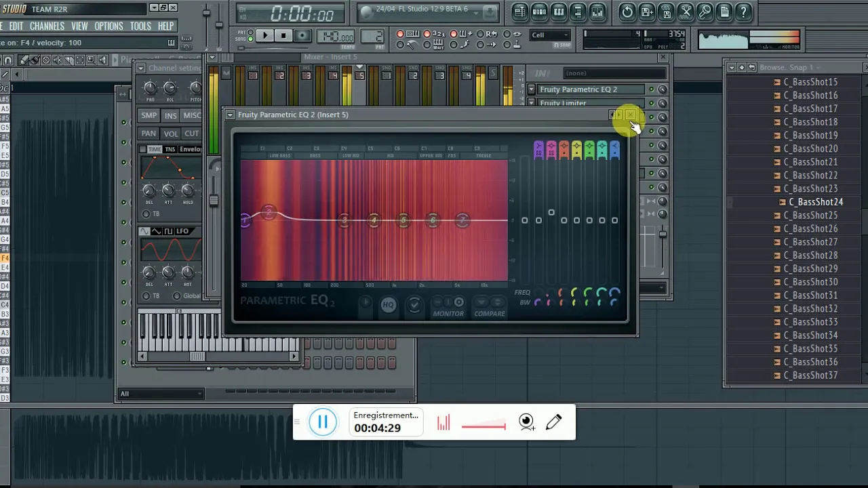
Task: Open the Piano roll view icon
Action: pyautogui.click(x=559, y=12)
